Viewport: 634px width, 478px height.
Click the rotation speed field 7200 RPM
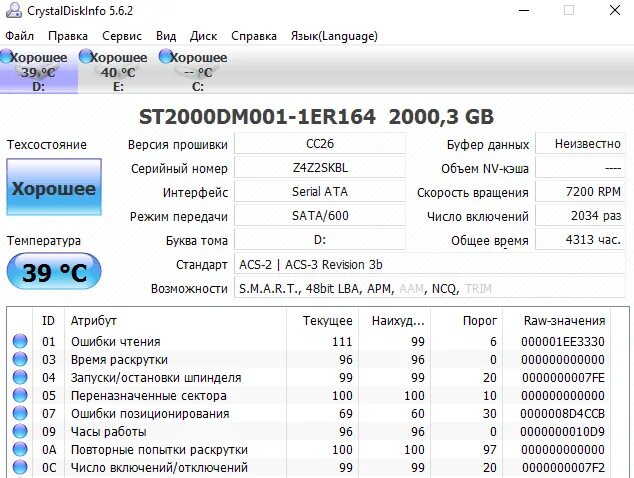click(580, 191)
